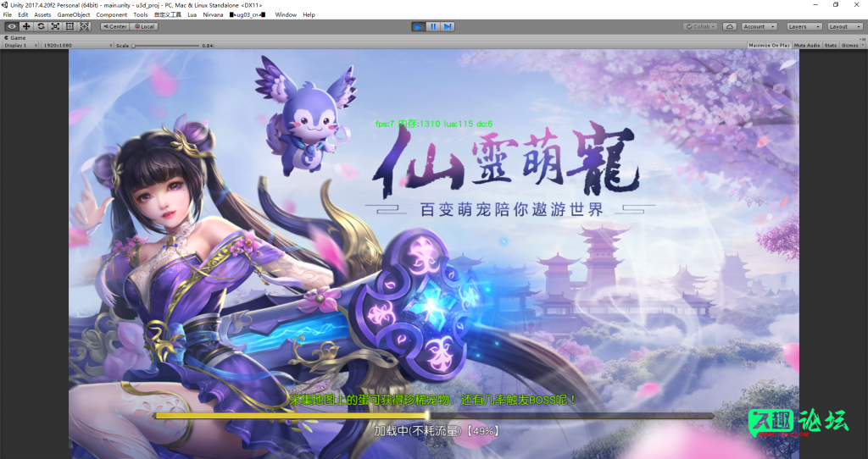Toggle Mute Audio in Game view
This screenshot has width=868, height=459.
point(807,45)
